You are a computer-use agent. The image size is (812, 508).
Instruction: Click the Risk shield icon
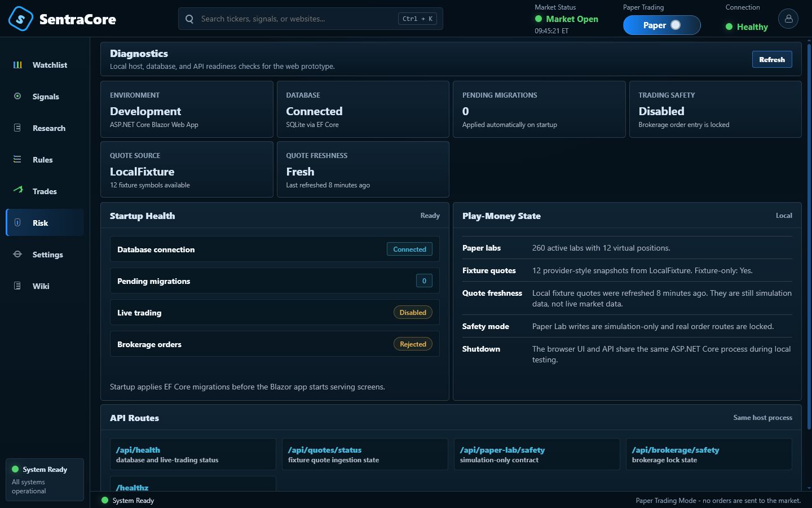tap(17, 223)
